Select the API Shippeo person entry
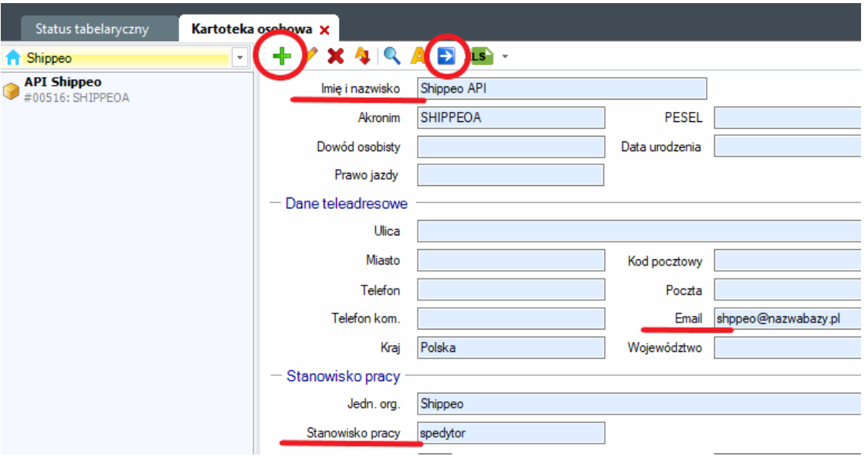Image resolution: width=868 pixels, height=463 pixels. [x=126, y=90]
